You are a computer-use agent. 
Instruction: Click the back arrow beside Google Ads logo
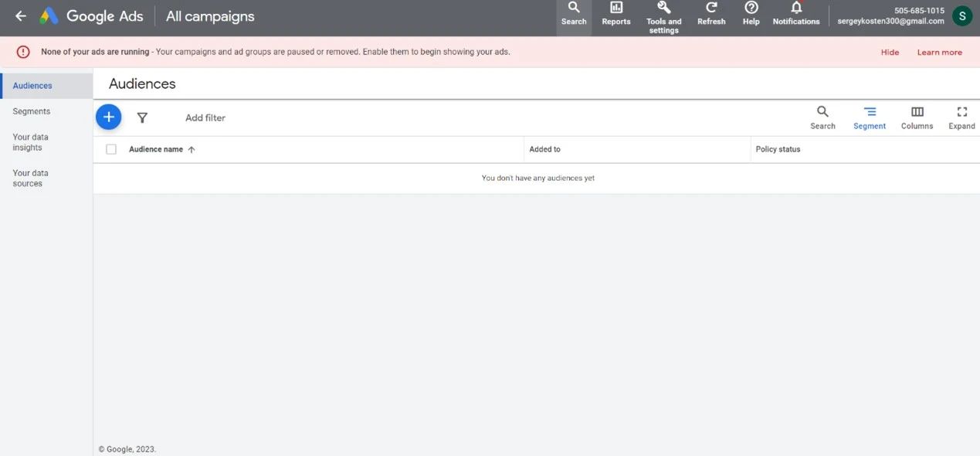coord(21,16)
